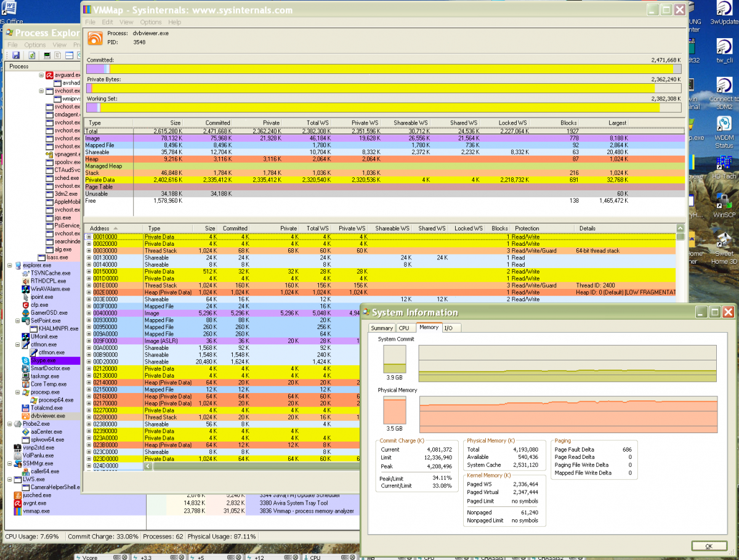Open the VMMap Edit menu
Image resolution: width=739 pixels, height=560 pixels.
[x=108, y=22]
